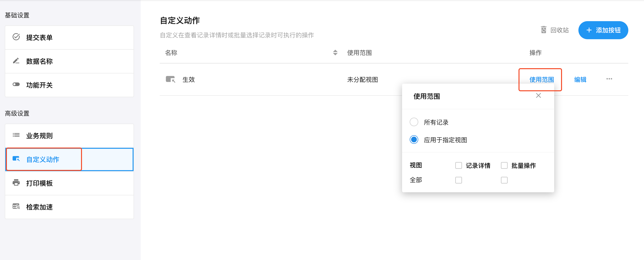Open the three-dot more menu for 生效
The width and height of the screenshot is (644, 260).
coord(609,79)
